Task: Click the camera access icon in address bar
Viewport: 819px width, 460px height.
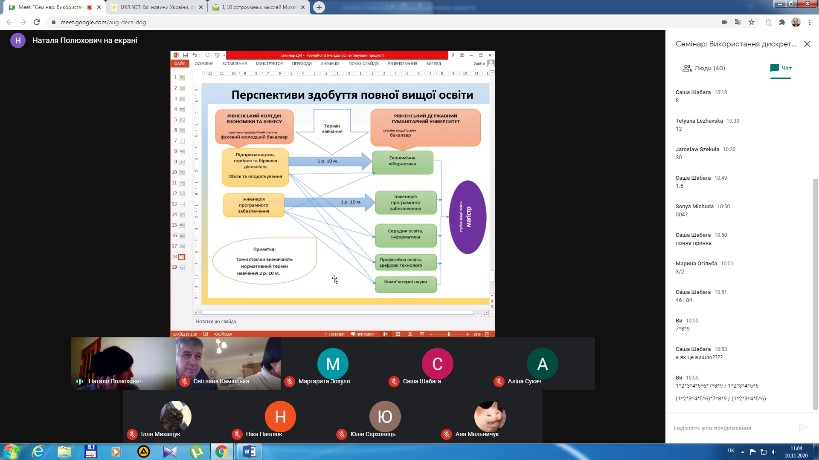Action: click(724, 22)
